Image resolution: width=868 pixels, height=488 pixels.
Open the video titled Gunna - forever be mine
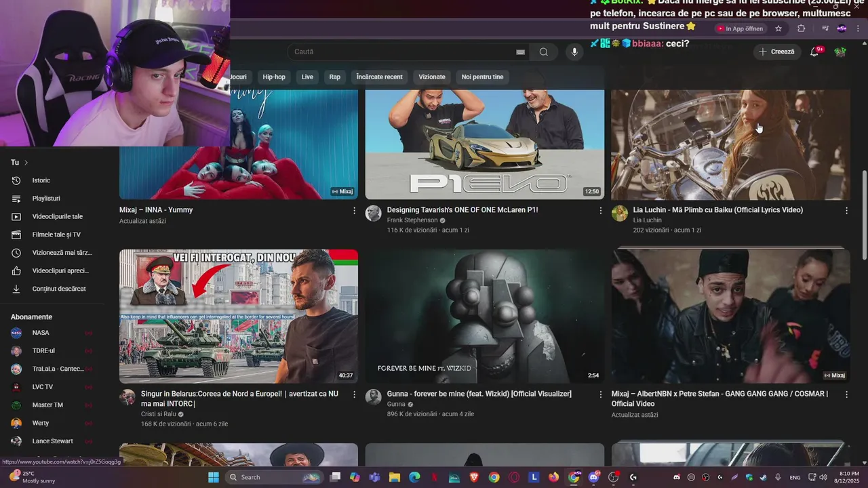(479, 394)
